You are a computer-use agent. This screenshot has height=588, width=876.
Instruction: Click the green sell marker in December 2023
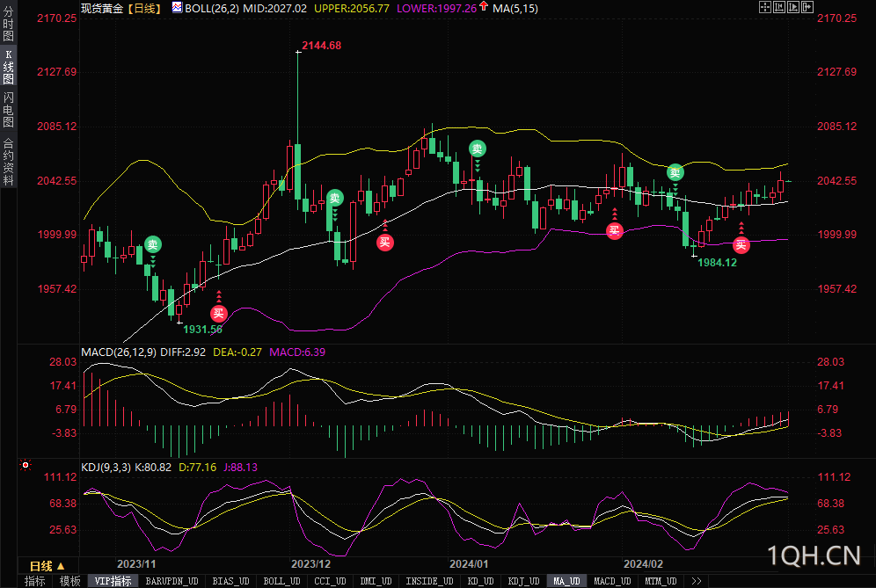[334, 198]
